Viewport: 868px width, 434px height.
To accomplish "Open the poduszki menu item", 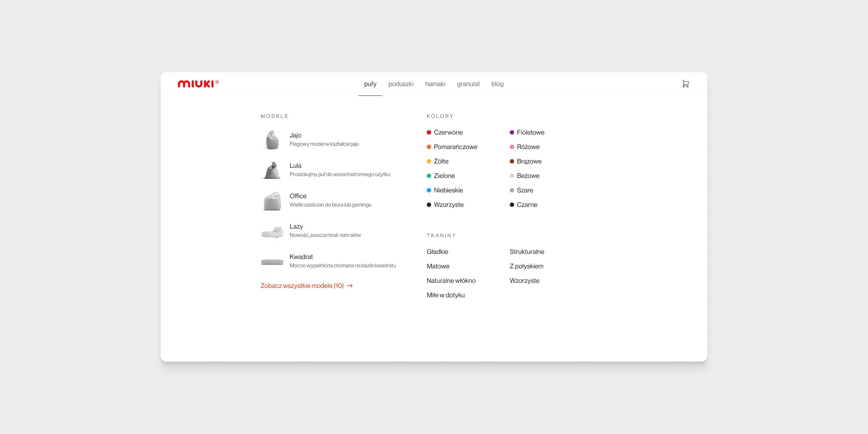I will (401, 84).
